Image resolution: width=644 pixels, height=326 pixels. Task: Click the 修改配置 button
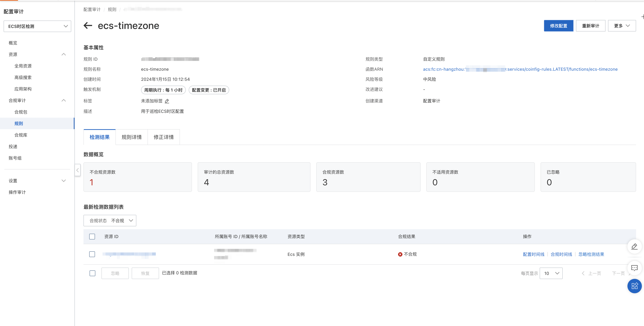[558, 26]
